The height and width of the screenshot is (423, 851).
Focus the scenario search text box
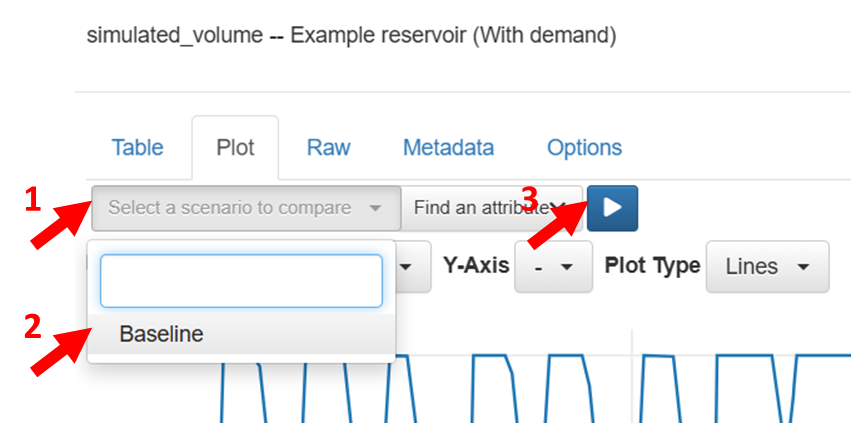point(241,281)
